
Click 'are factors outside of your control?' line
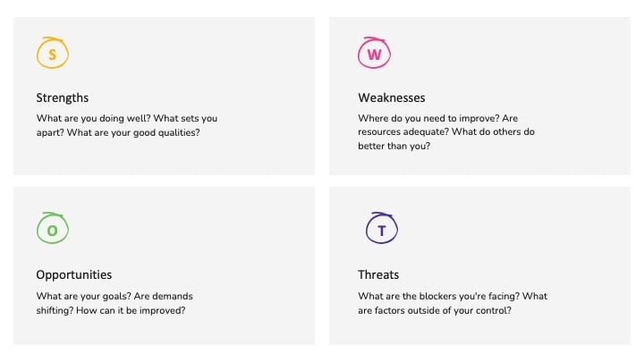pos(435,310)
